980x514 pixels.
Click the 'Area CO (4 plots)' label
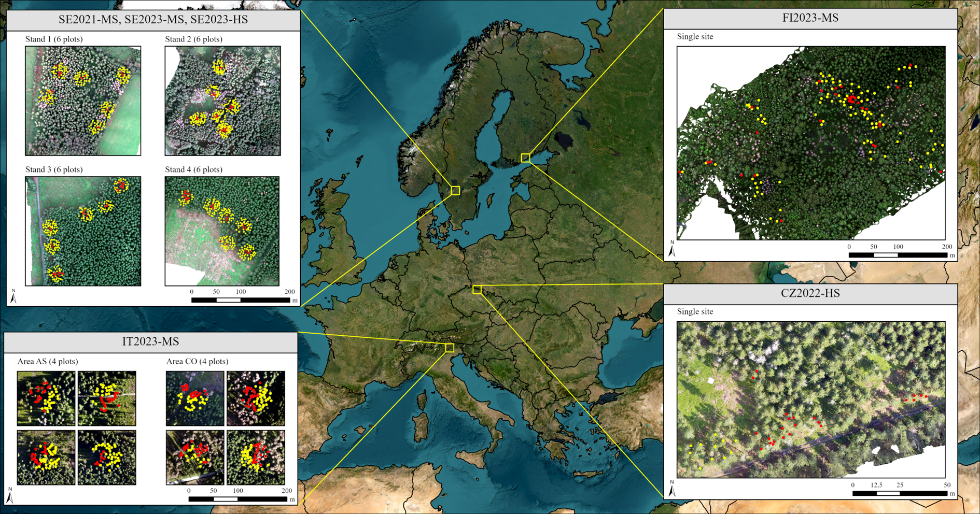[x=197, y=361]
